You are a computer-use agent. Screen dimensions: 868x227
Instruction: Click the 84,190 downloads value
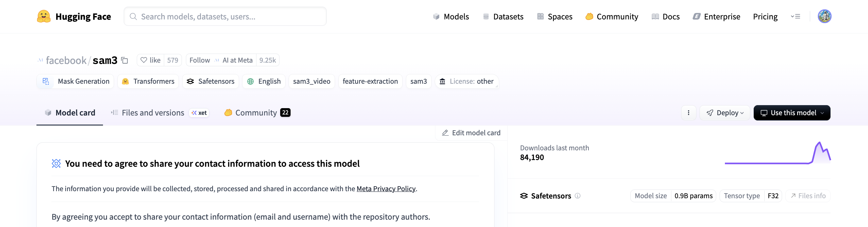(x=532, y=157)
